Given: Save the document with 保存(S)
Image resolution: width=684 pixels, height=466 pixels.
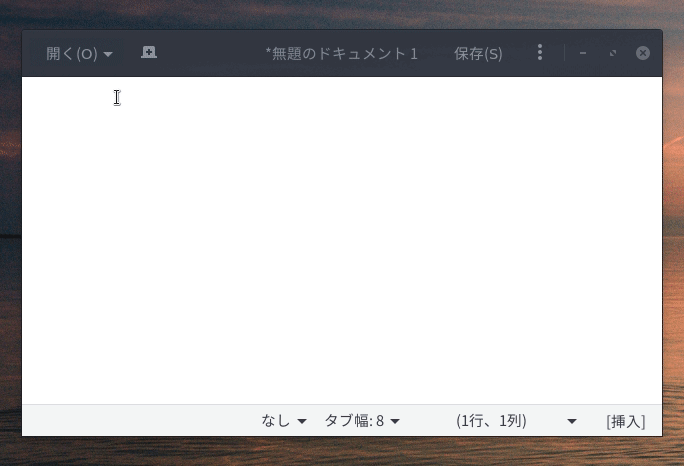Looking at the screenshot, I should 478,54.
